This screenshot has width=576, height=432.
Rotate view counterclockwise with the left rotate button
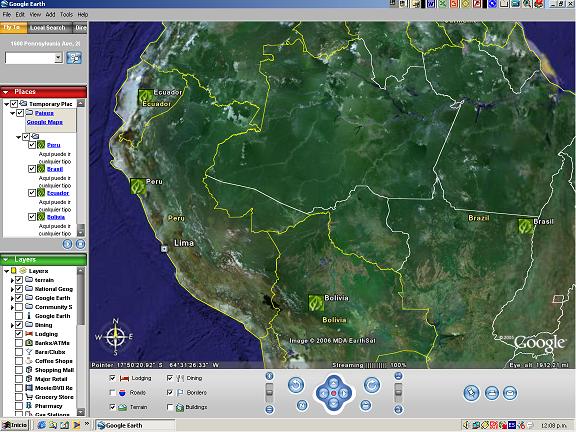(x=296, y=385)
